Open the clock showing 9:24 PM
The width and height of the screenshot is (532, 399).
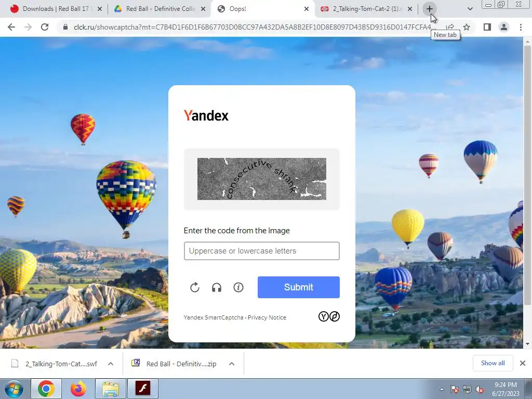pos(506,389)
